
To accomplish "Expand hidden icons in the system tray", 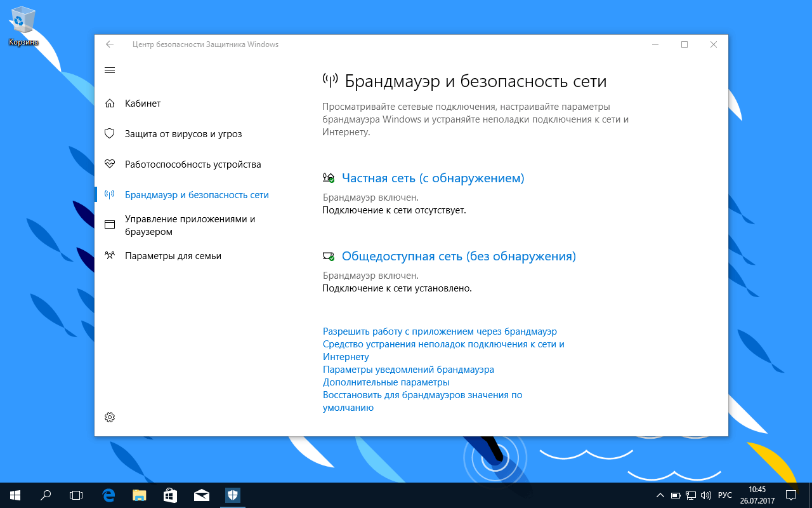I will tap(659, 495).
